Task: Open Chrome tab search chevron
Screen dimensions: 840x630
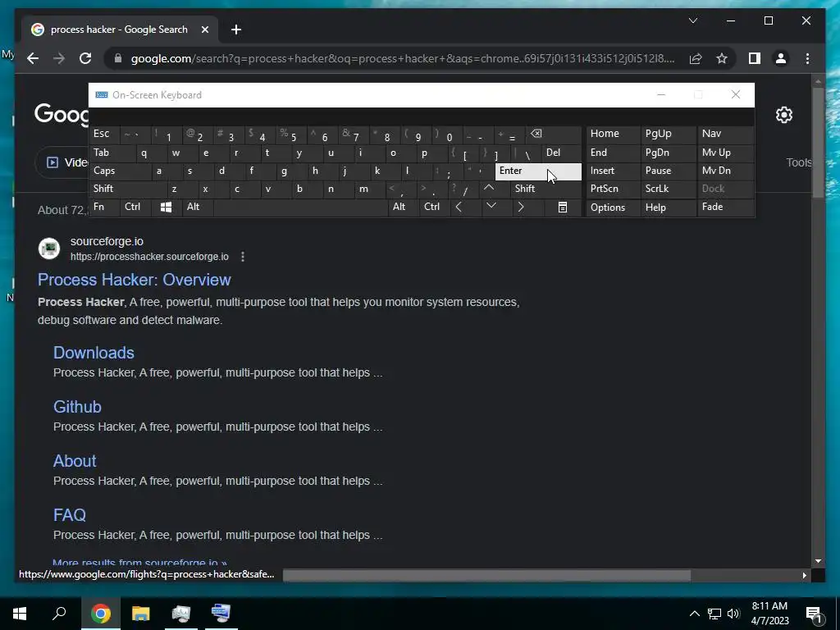Action: click(x=692, y=21)
